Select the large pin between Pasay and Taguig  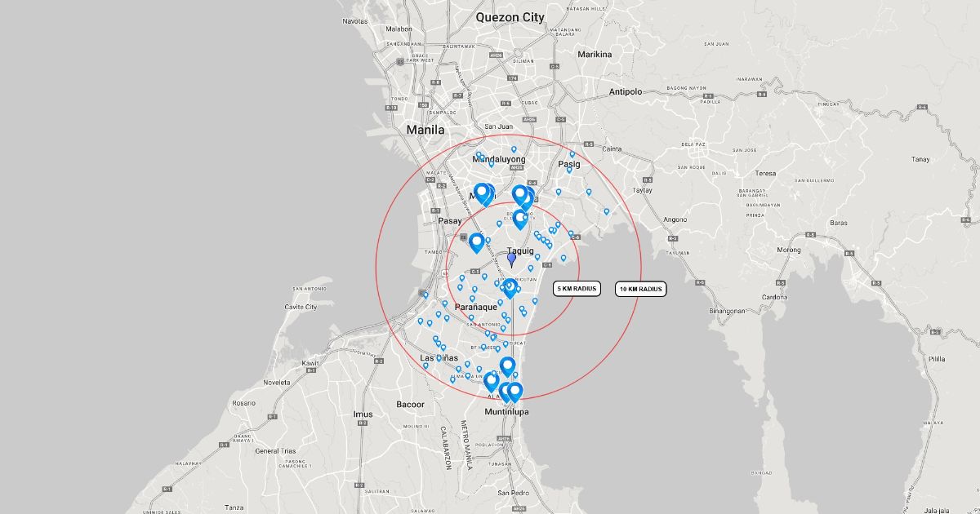(476, 241)
